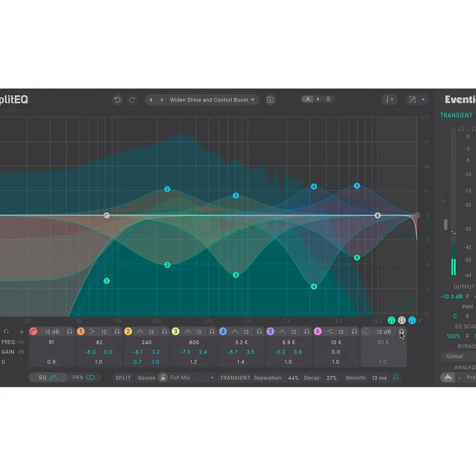Solo the transient channel in the meter section

461,129
